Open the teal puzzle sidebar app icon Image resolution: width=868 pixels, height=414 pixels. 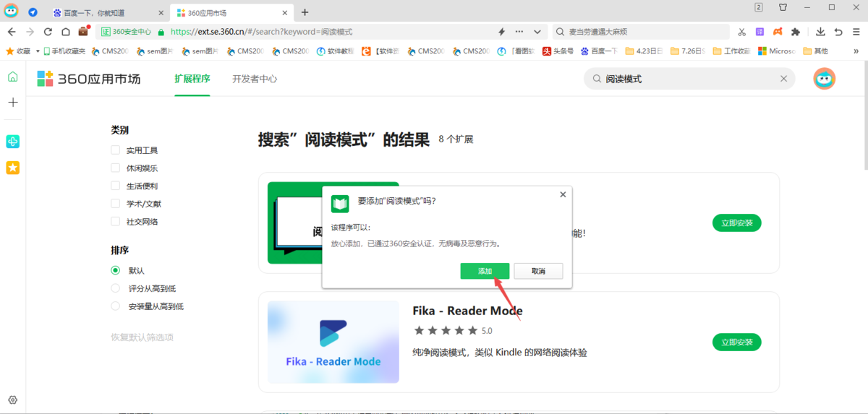12,142
